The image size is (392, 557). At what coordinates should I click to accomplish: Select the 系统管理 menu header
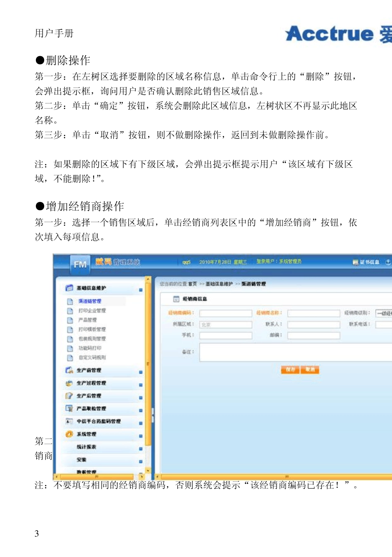pyautogui.click(x=86, y=435)
